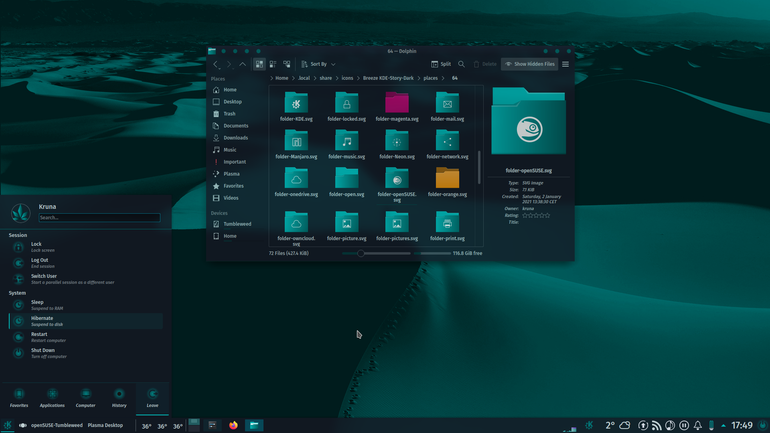770x433 pixels.
Task: Open Downloads in the Places panel
Action: [x=231, y=138]
